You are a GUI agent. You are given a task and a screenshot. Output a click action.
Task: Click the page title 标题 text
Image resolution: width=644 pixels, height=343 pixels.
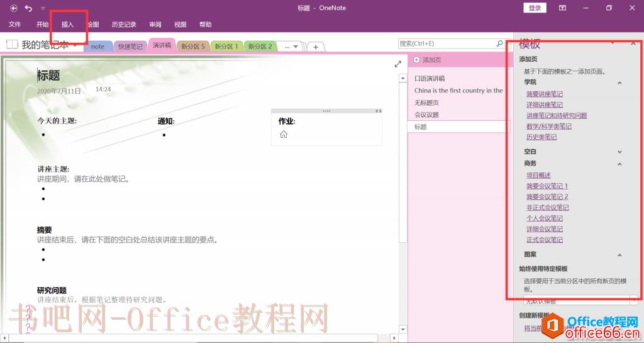[48, 76]
